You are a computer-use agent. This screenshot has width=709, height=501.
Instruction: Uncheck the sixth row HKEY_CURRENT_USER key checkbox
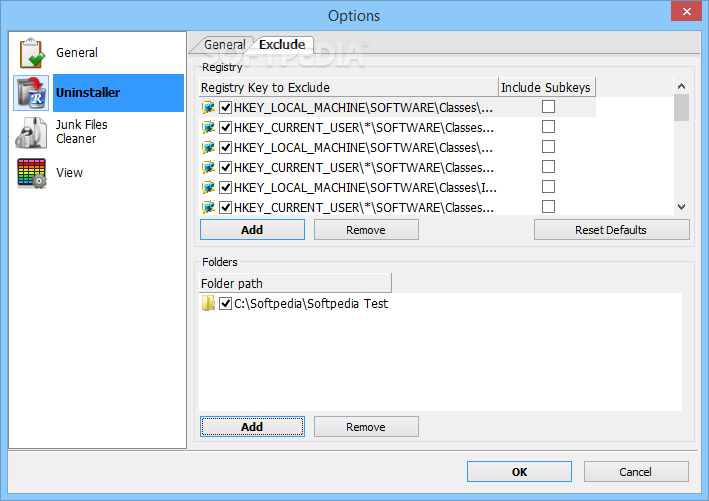225,207
